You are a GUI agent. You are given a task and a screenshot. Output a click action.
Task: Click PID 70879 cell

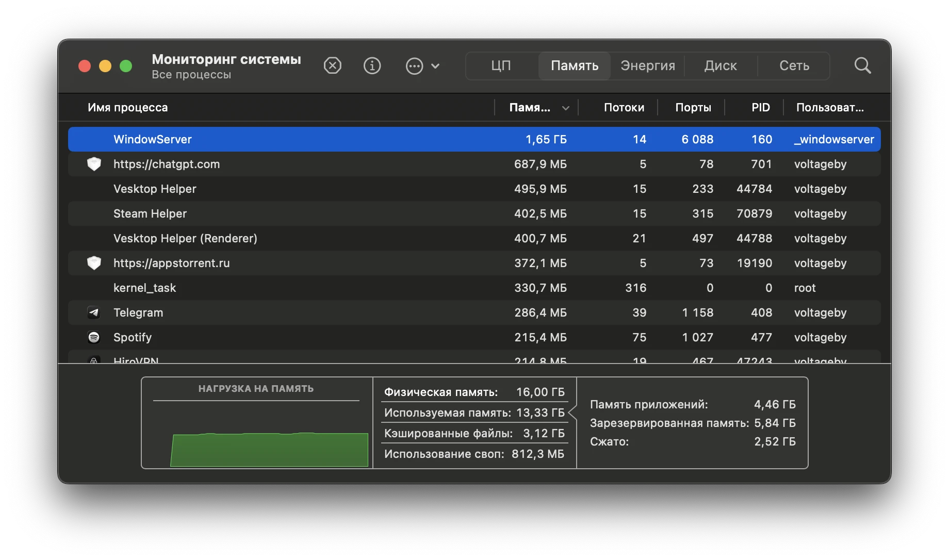click(x=755, y=213)
